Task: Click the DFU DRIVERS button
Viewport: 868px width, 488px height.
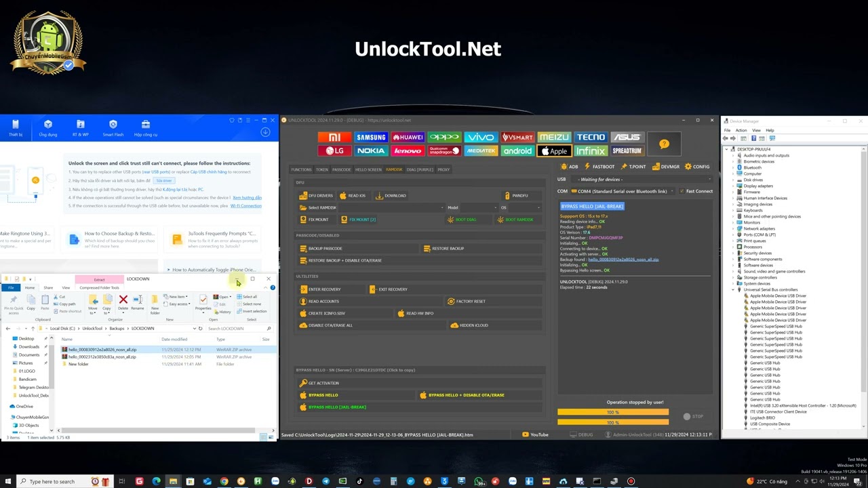Action: click(x=317, y=196)
